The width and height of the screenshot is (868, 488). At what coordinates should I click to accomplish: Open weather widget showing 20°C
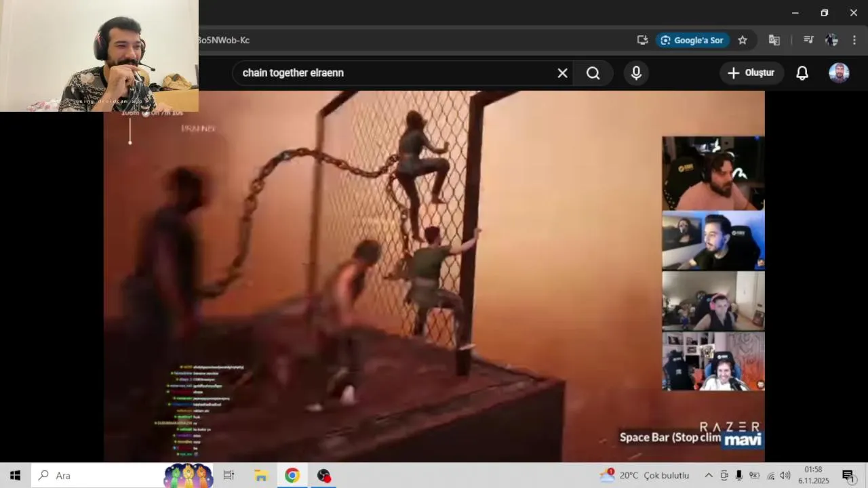click(x=644, y=475)
